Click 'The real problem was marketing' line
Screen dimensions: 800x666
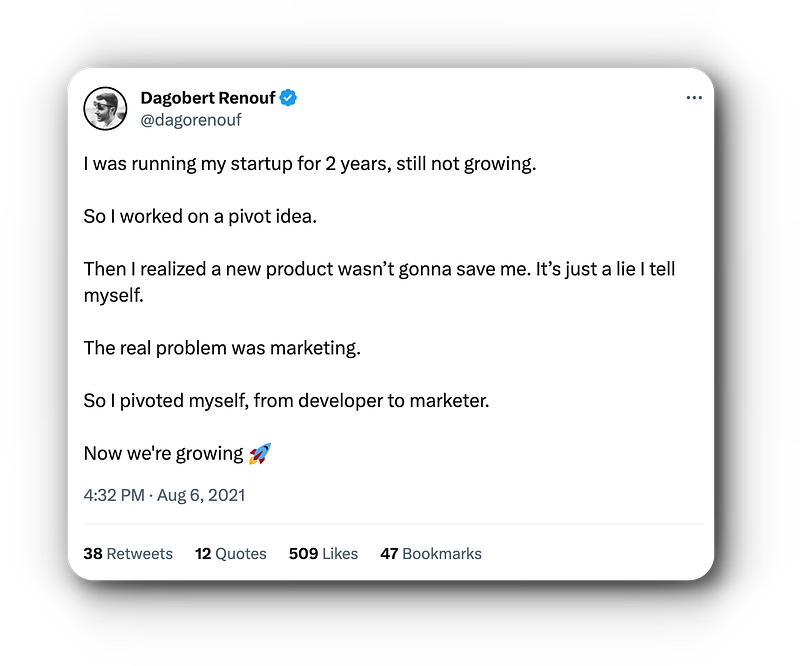pyautogui.click(x=221, y=348)
